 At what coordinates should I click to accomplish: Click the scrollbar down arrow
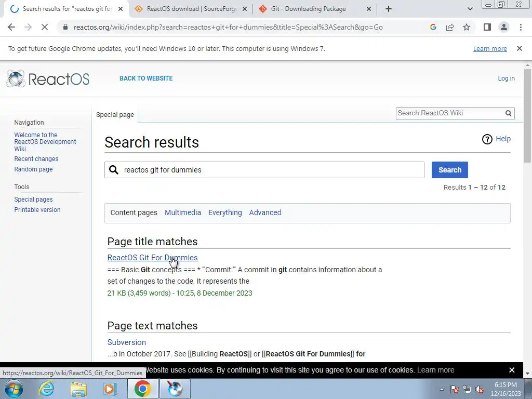(x=527, y=374)
